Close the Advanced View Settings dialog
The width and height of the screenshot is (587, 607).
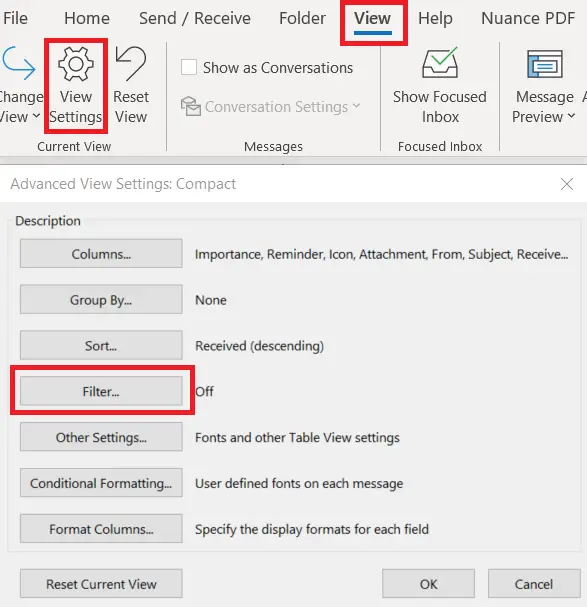[567, 184]
